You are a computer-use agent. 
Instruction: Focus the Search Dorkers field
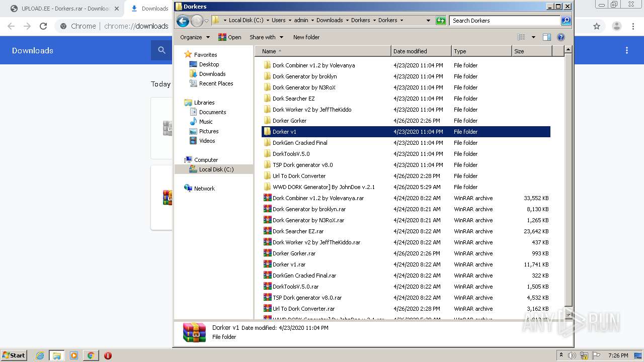(505, 21)
